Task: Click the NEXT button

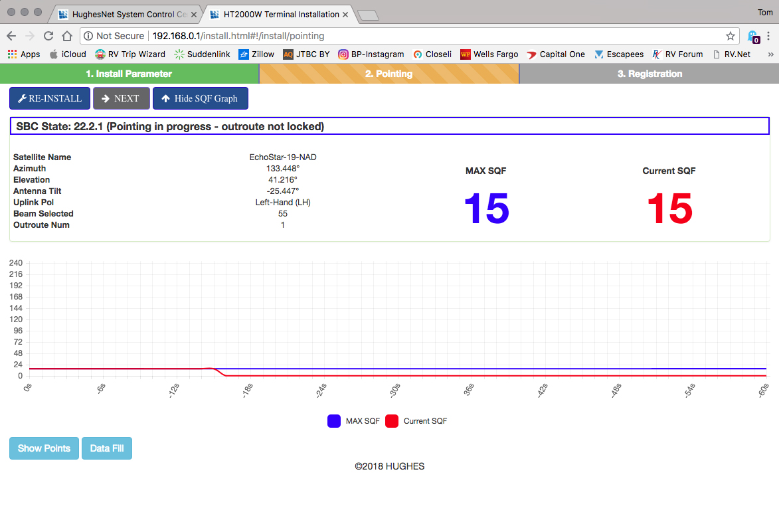Action: click(x=121, y=98)
